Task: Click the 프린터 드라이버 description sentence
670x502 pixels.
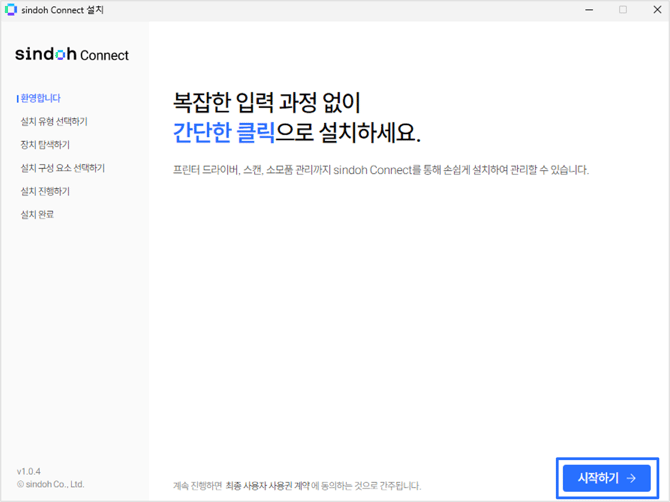Action: 381,170
